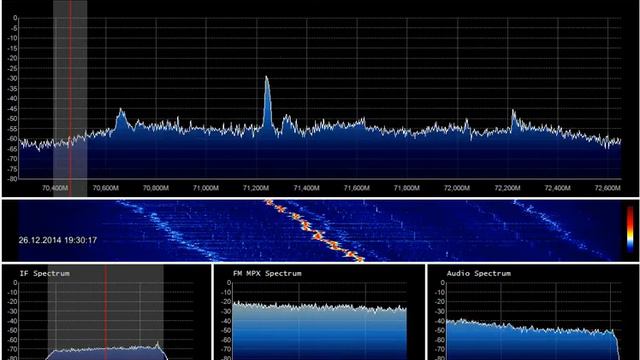The width and height of the screenshot is (640, 360).
Task: Click the waterfall timestamp 26.12.2014 19:30:17
Action: pyautogui.click(x=58, y=240)
